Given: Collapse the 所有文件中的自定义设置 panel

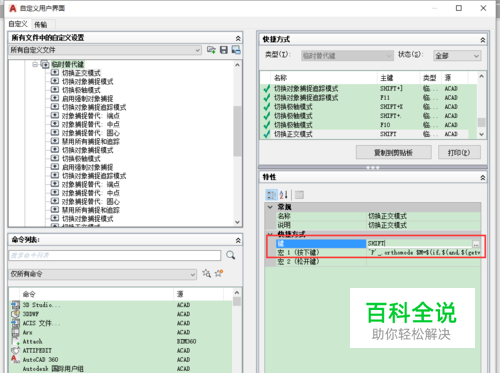Looking at the screenshot, I should (x=238, y=38).
